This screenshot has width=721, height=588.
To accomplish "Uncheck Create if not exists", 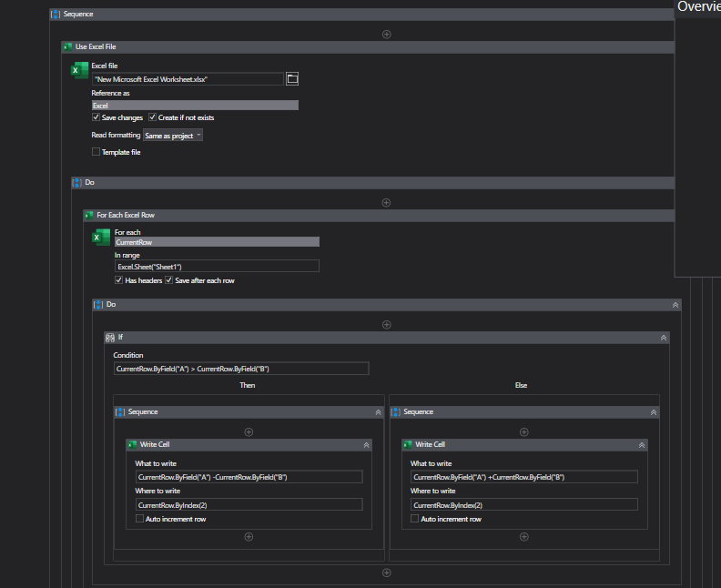I will point(153,117).
